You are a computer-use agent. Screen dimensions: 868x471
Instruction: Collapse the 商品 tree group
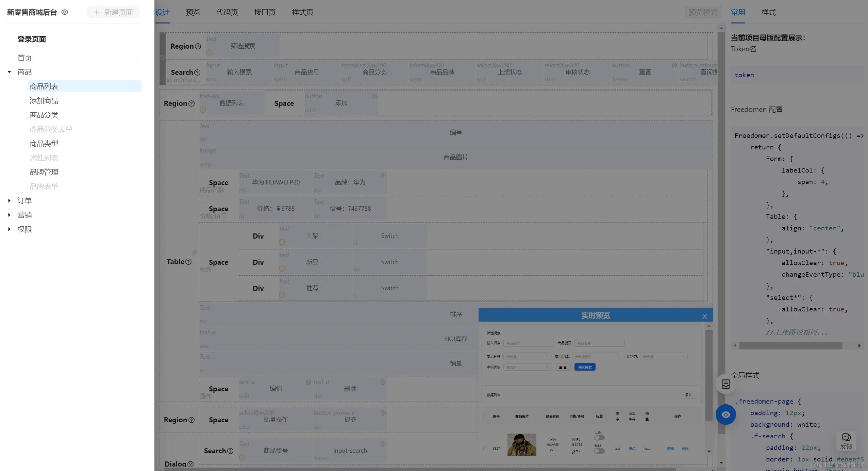10,72
